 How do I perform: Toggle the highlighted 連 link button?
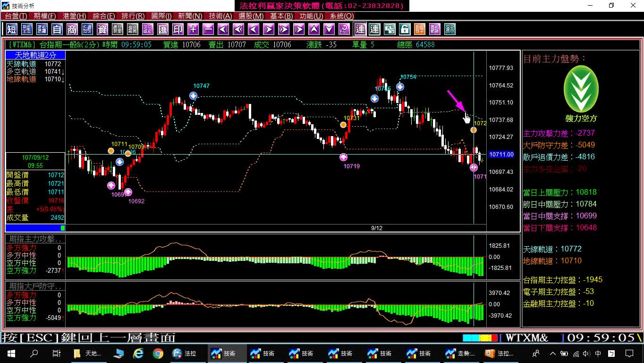tap(360, 29)
